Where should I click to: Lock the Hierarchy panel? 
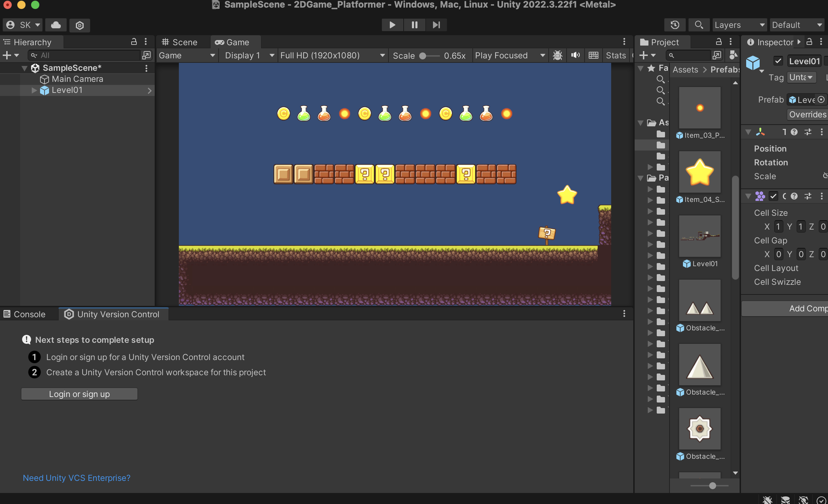point(134,42)
